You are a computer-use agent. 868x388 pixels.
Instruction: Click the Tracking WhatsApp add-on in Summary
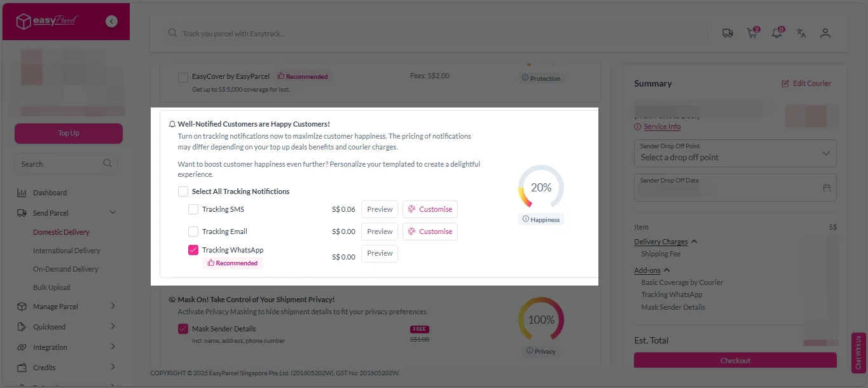672,294
